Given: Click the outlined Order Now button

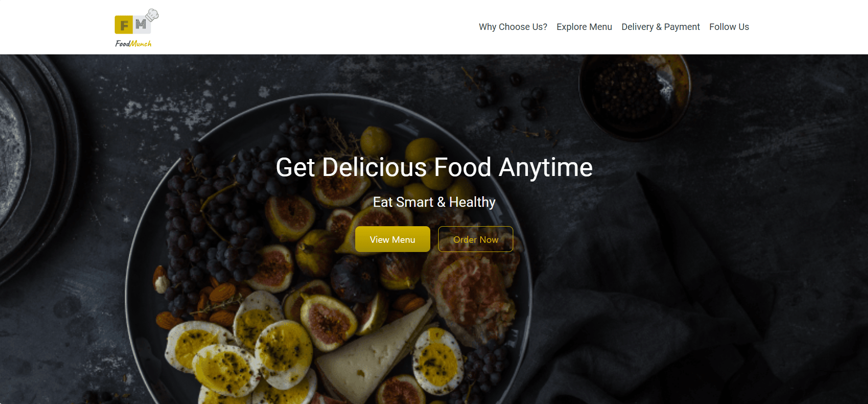Looking at the screenshot, I should [475, 239].
